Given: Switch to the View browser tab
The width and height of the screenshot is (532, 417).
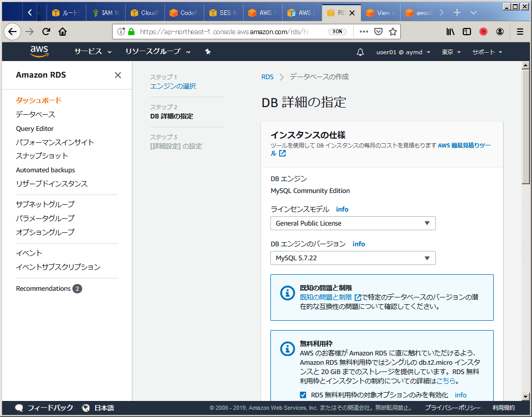Looking at the screenshot, I should click(381, 13).
